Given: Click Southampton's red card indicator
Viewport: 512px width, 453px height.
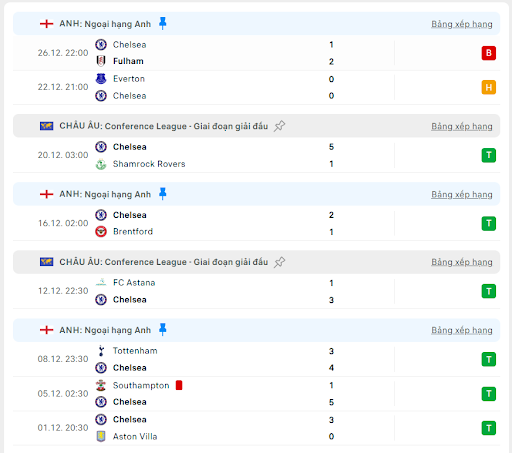Looking at the screenshot, I should [179, 385].
